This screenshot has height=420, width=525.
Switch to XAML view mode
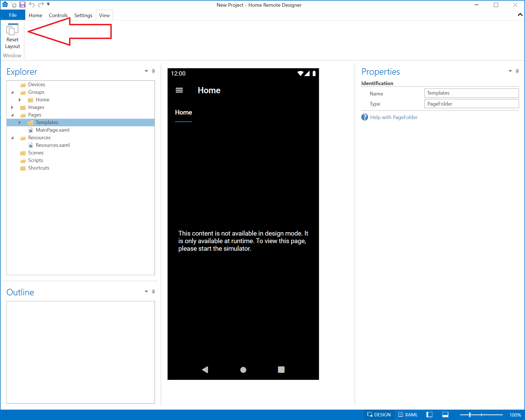[x=408, y=415]
